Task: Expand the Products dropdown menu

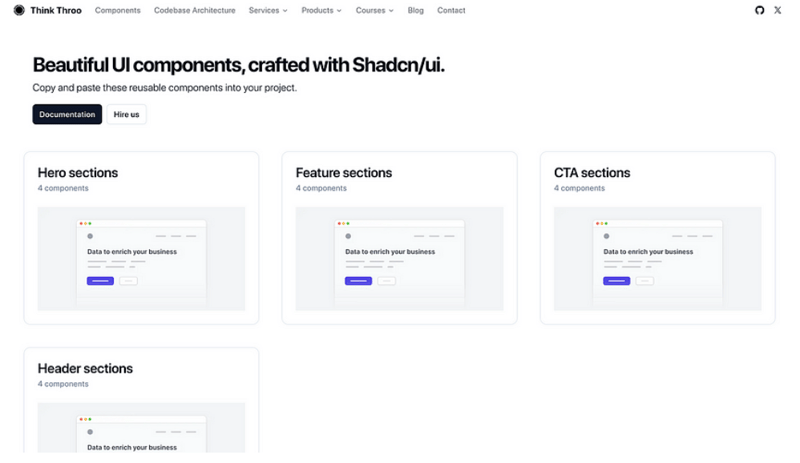Action: click(321, 10)
